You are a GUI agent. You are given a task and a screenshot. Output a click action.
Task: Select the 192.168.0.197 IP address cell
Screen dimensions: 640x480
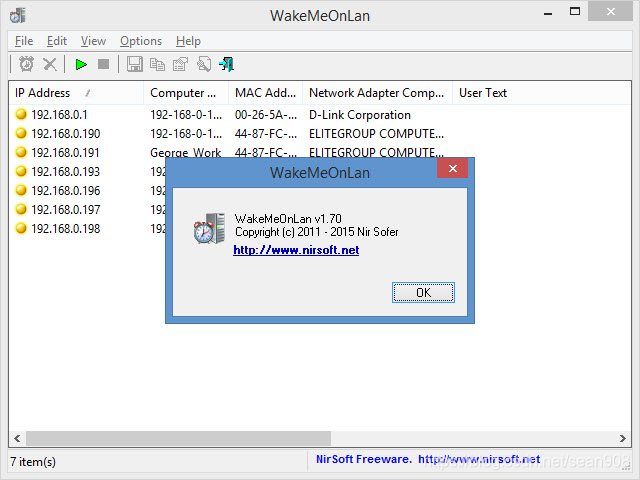66,209
